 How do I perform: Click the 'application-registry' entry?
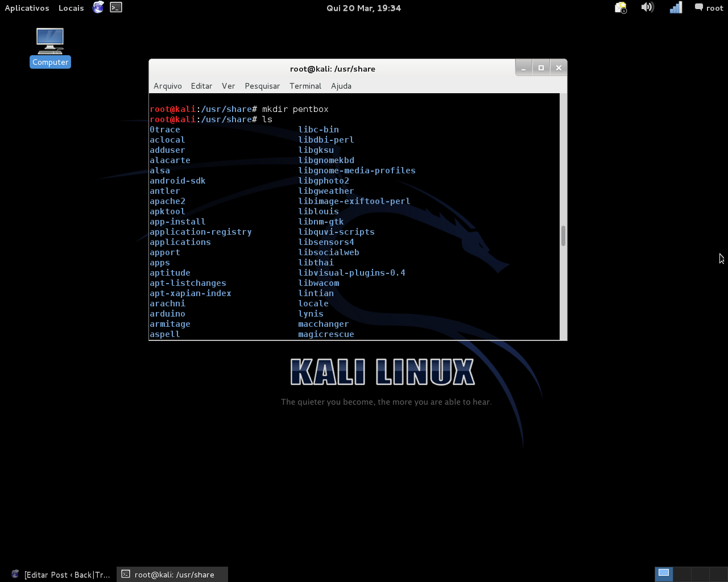[201, 232]
